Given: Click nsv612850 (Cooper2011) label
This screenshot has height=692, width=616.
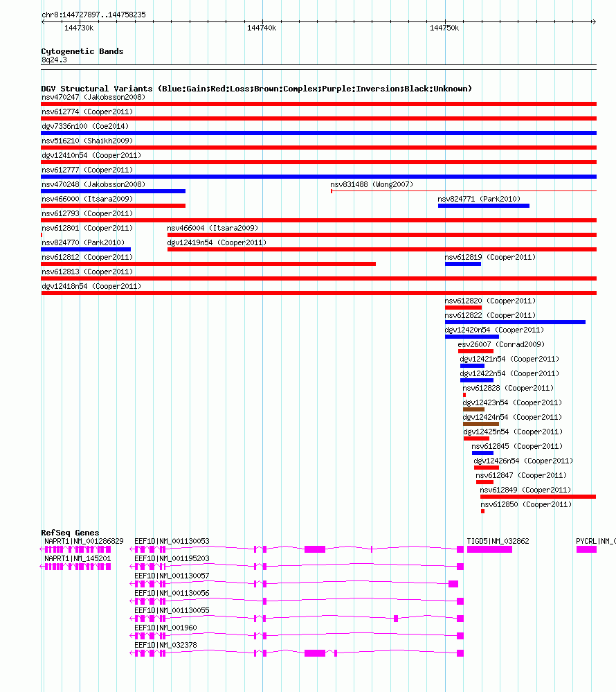Looking at the screenshot, I should [x=526, y=505].
